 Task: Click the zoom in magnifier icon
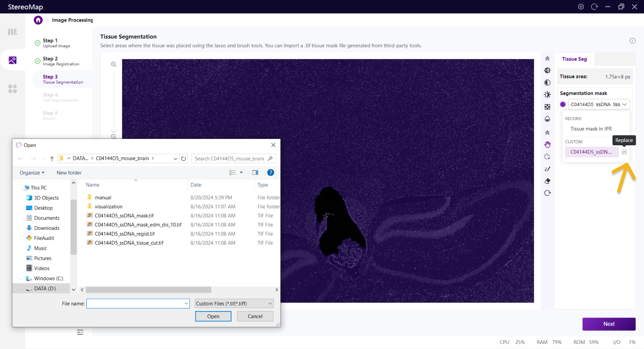(x=114, y=64)
